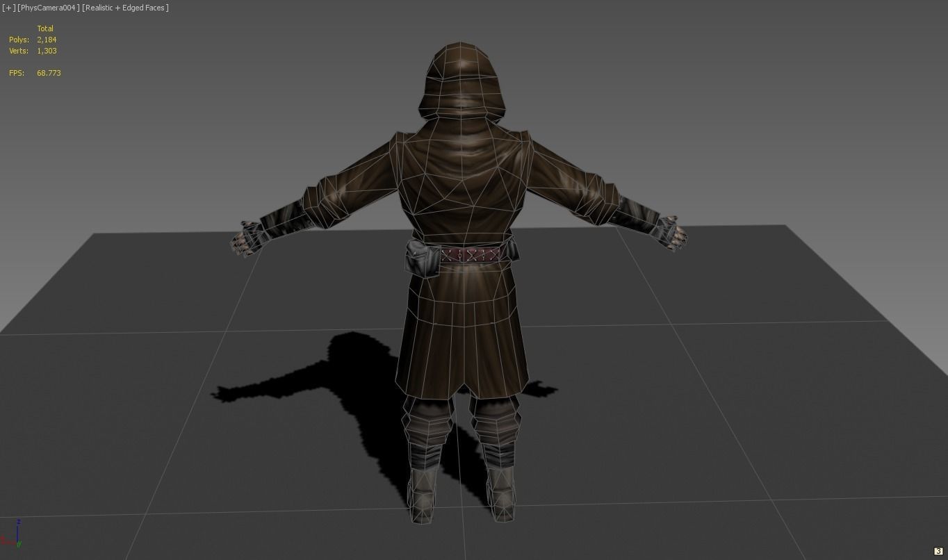Click the Verts count value 1,303
948x560 pixels.
(47, 51)
